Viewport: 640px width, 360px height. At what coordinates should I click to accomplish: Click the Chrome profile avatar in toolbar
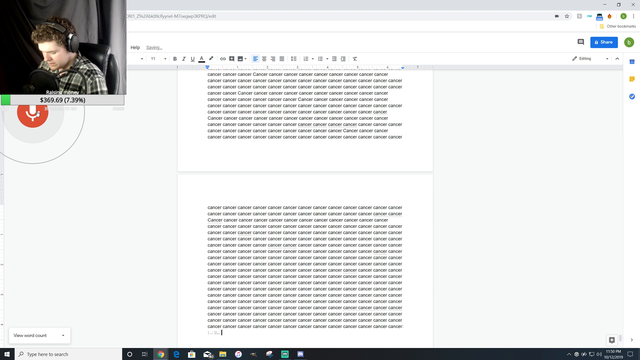coord(623,16)
